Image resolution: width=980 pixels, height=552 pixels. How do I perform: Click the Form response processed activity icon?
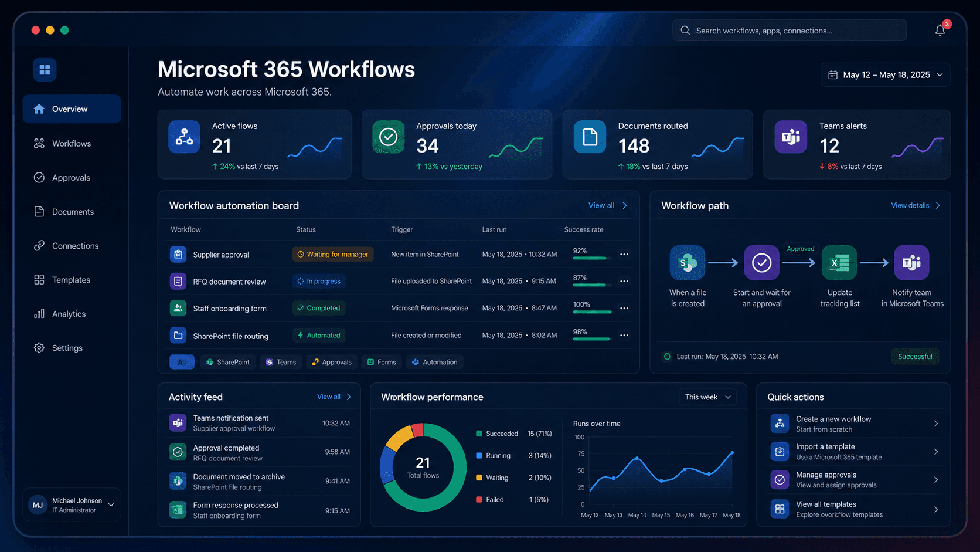coord(178,510)
